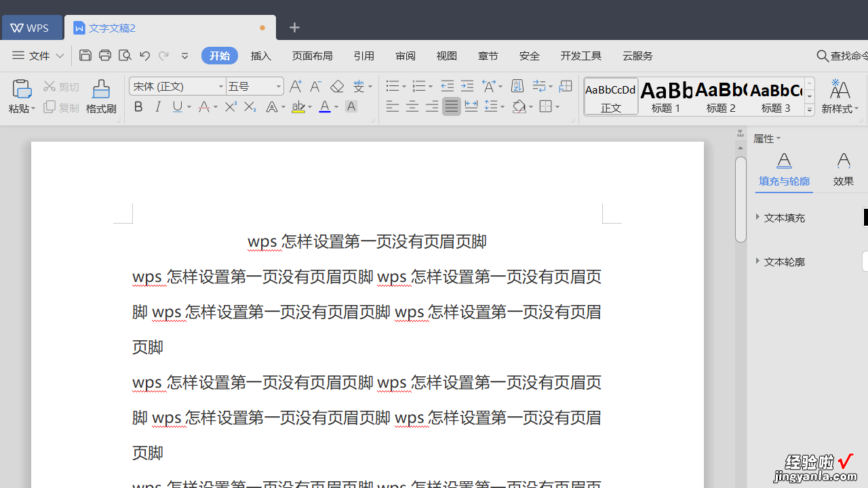Open the 引用 tab
Viewport: 868px width, 488px height.
coord(364,56)
